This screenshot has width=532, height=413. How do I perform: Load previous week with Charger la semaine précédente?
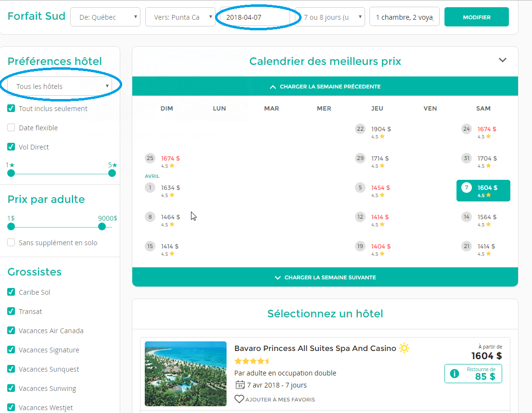325,87
